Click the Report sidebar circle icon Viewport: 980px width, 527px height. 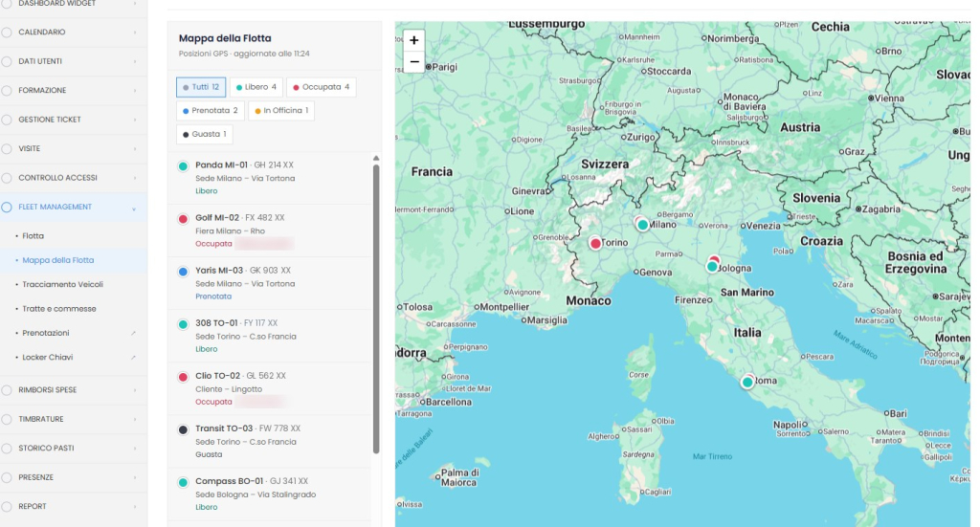[7, 506]
